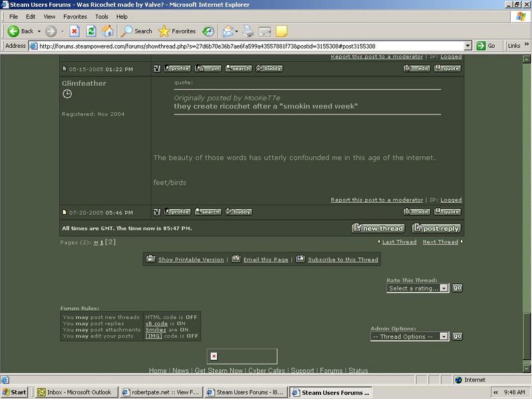This screenshot has width=532, height=399.
Task: Click the IE Stop toolbar icon
Action: pos(74,31)
